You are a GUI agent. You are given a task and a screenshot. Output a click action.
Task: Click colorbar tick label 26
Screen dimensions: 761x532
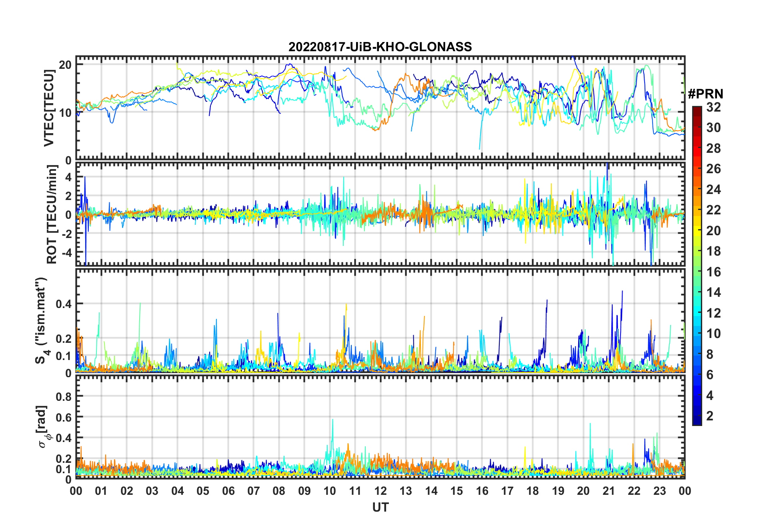714,169
